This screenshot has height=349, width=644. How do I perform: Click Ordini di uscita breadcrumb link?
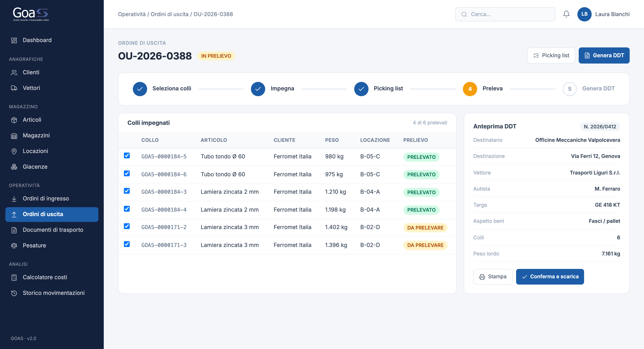coord(169,14)
